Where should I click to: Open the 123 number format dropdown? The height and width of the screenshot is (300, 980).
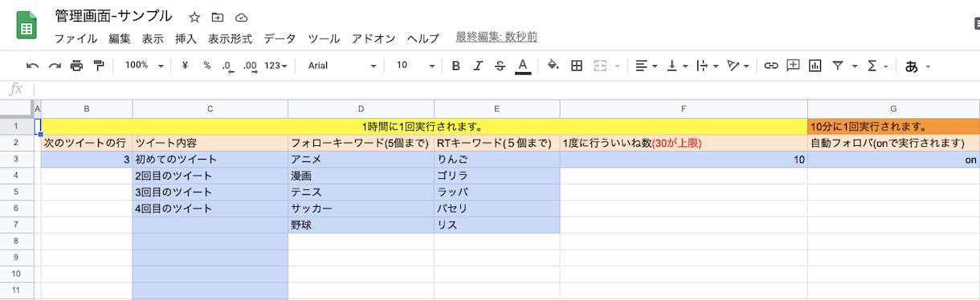[x=276, y=66]
